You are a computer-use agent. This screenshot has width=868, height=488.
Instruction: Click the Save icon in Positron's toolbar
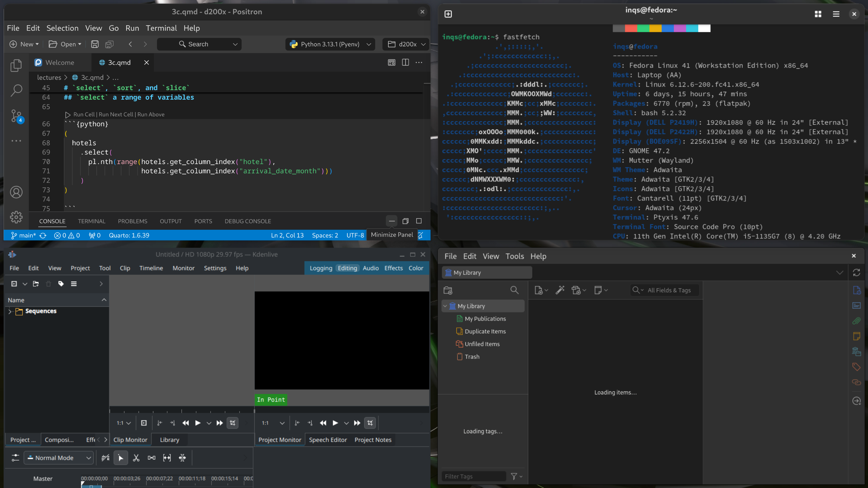click(95, 44)
